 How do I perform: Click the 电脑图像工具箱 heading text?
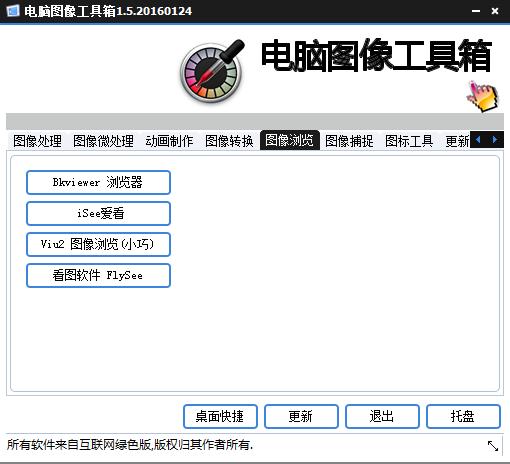click(376, 56)
